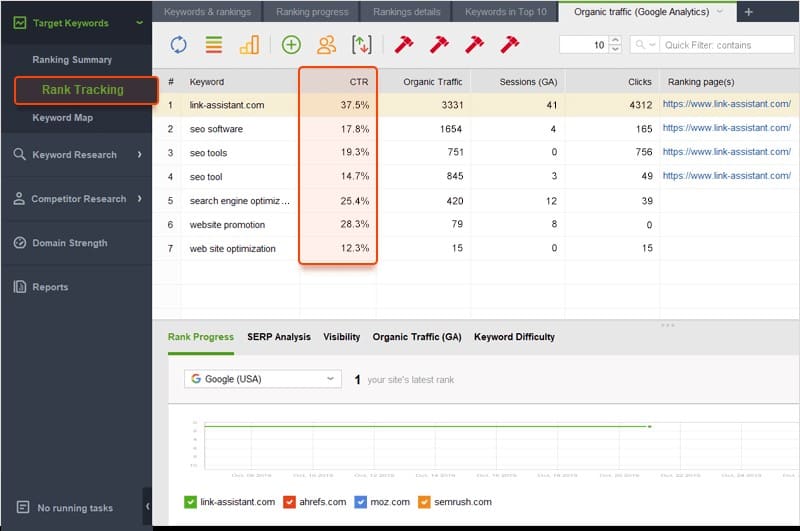Sort by the Clicks column header
Viewport: 800px width, 531px height.
tap(612, 82)
